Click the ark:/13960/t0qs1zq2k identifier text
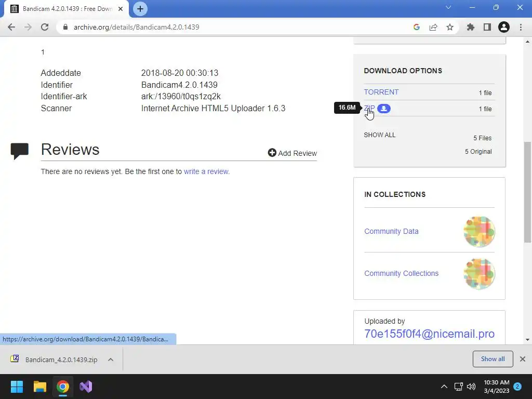This screenshot has width=532, height=399. pyautogui.click(x=181, y=96)
